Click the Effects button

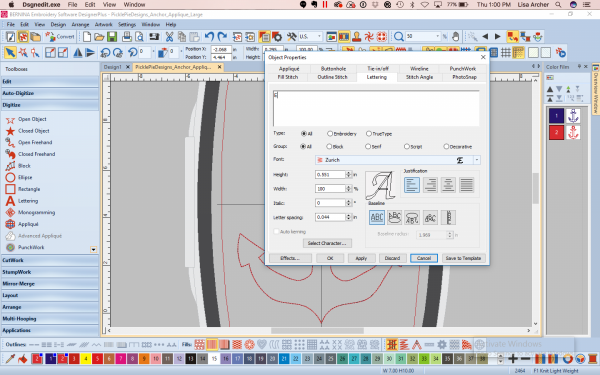290,258
